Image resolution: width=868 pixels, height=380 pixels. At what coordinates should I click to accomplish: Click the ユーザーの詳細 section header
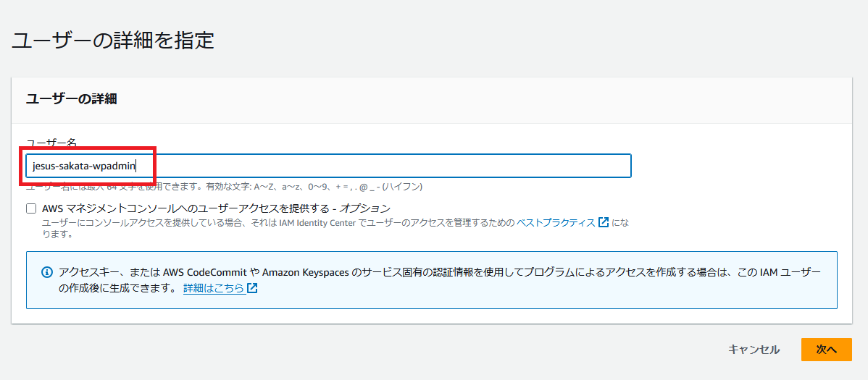tap(71, 99)
